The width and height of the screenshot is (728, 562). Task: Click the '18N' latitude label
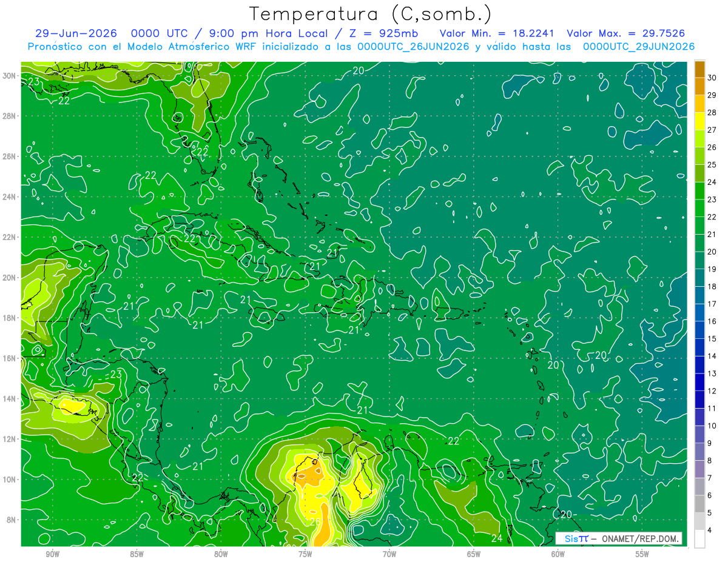click(x=8, y=318)
